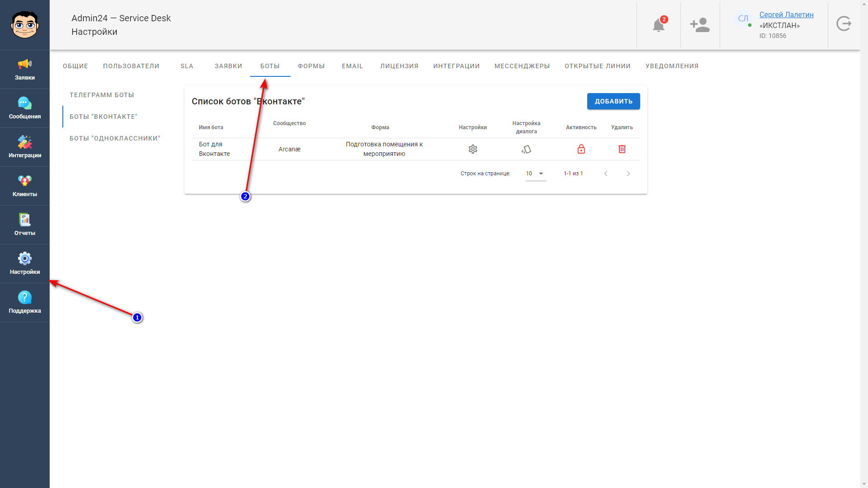Click the ДОБАВИТЬ button

[x=613, y=101]
